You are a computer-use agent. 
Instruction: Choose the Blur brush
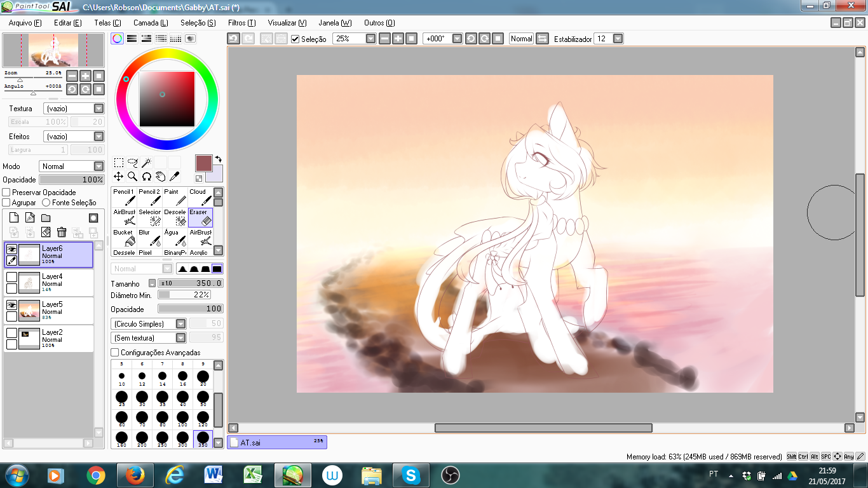149,238
